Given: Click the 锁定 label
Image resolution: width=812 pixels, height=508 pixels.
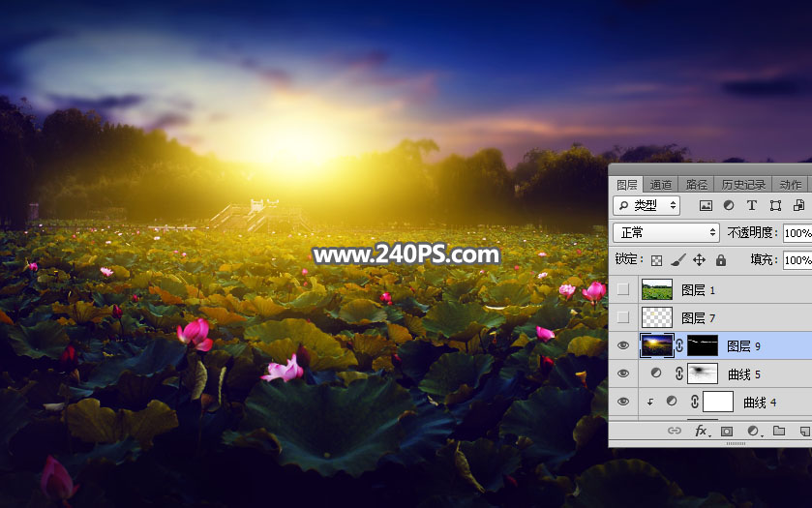Looking at the screenshot, I should 629,259.
